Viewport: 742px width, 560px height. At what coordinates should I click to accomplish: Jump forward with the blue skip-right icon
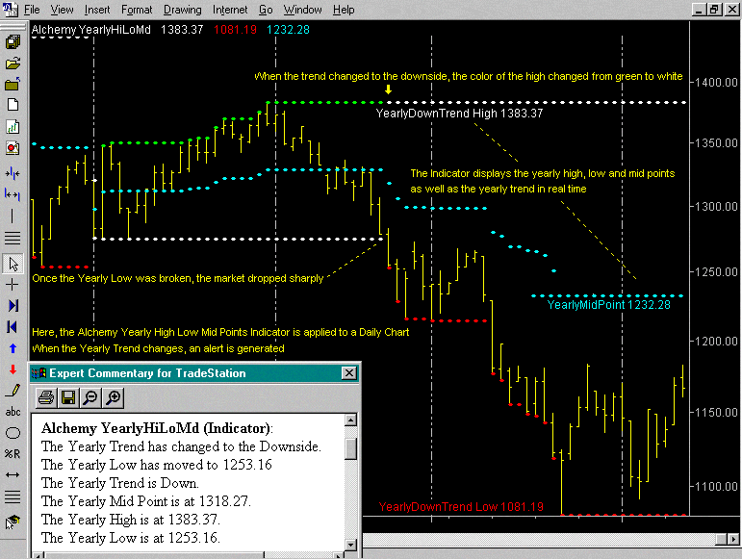pos(13,306)
